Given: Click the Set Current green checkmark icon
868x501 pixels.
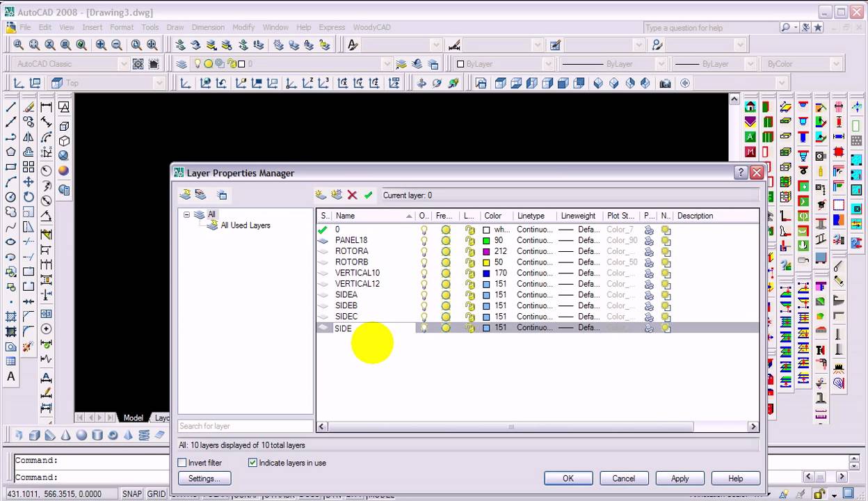Looking at the screenshot, I should point(368,196).
